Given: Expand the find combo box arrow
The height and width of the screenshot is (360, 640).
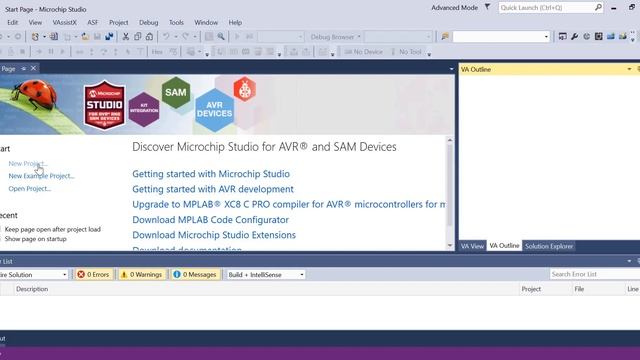Looking at the screenshot, I should point(546,37).
